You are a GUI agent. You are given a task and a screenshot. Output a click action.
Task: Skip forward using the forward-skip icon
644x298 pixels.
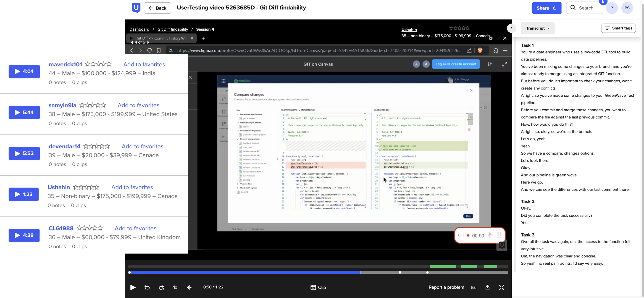tap(161, 288)
